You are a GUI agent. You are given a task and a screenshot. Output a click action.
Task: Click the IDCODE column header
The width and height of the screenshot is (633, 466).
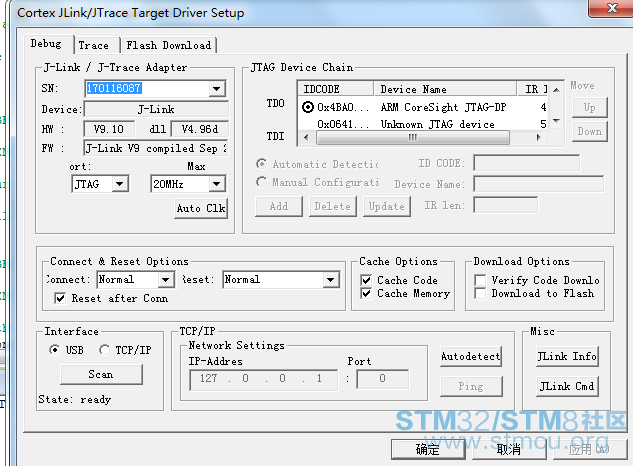tap(336, 89)
